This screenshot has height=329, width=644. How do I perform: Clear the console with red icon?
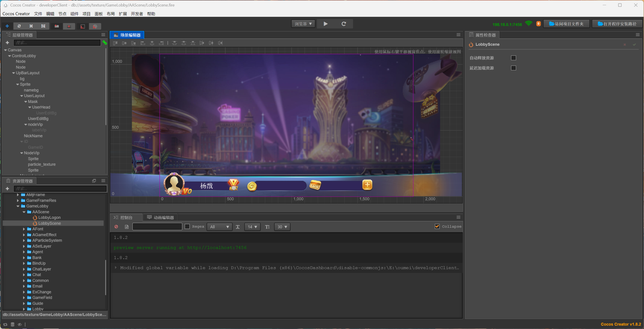116,227
